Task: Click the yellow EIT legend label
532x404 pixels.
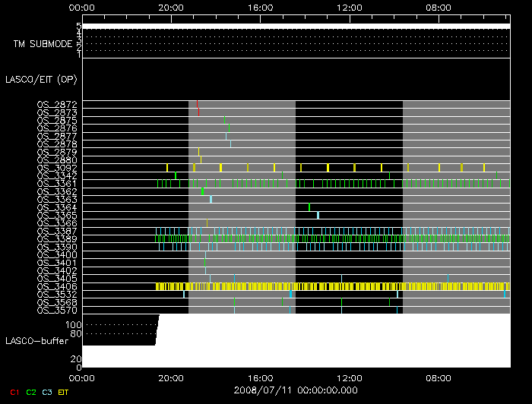Action: pyautogui.click(x=64, y=392)
